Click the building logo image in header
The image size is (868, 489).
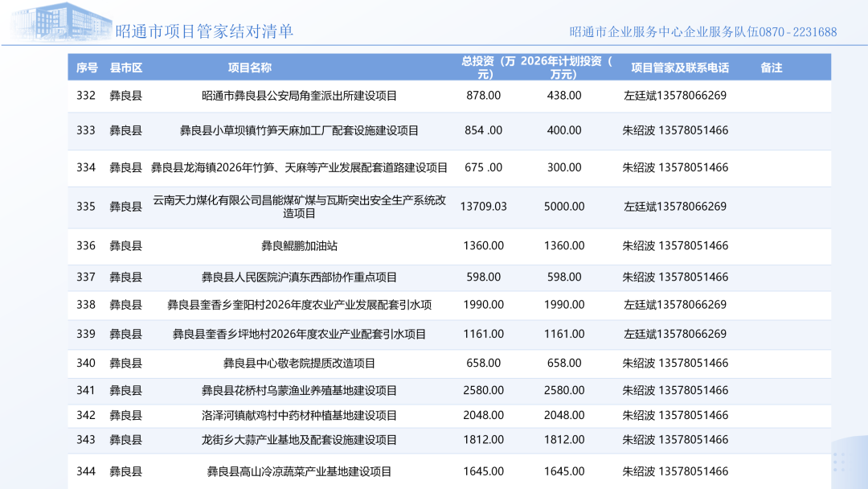62,21
